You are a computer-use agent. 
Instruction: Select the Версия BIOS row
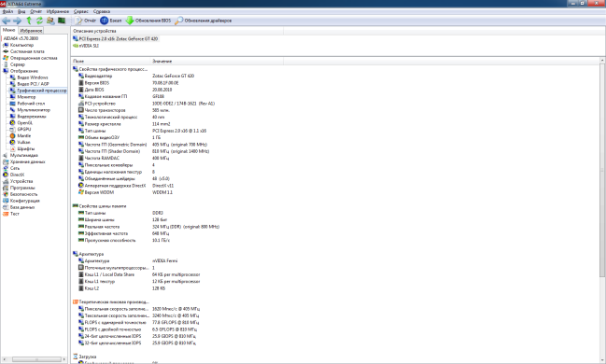128,83
